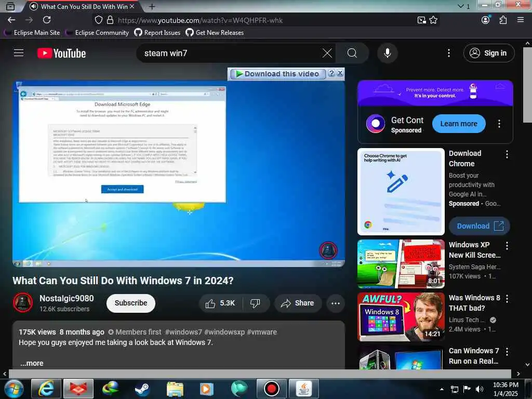Open the #windows7 hashtag
The width and height of the screenshot is (532, 399).
[x=183, y=332]
